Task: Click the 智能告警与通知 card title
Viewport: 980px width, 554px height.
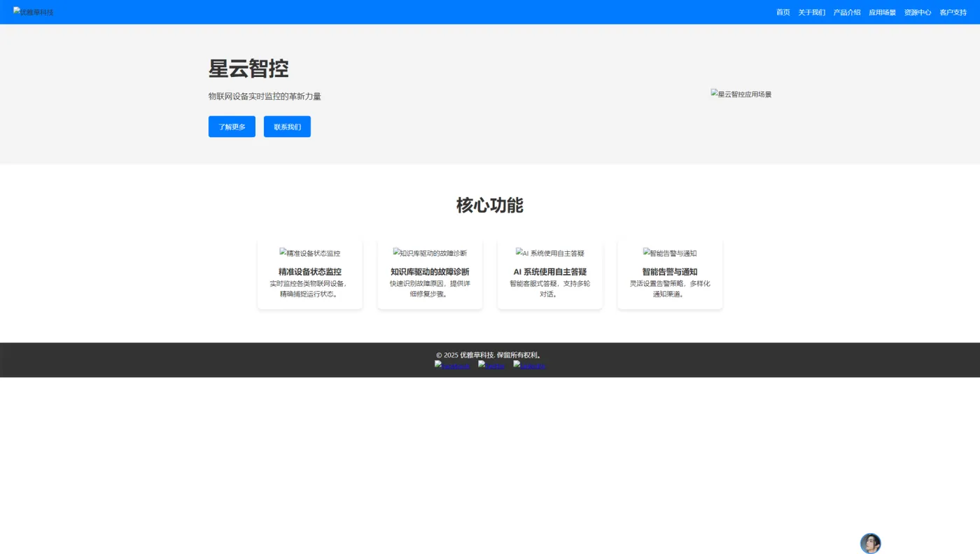Action: pos(670,272)
